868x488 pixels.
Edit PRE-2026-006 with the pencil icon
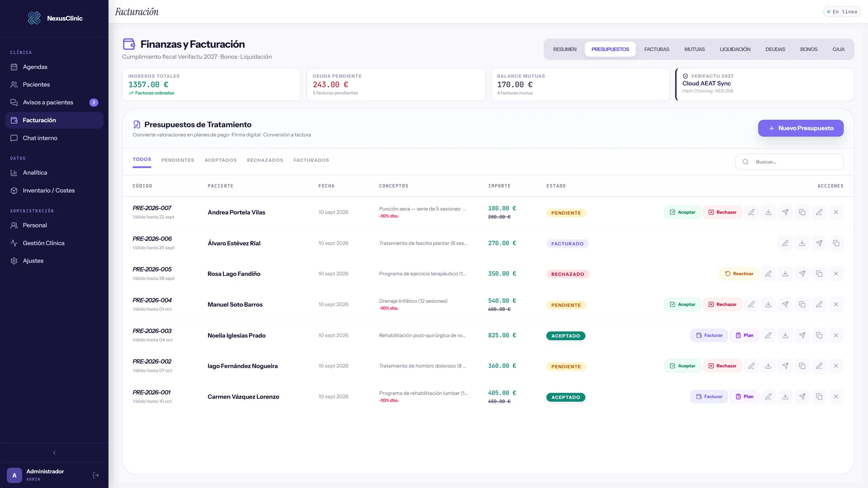(x=785, y=243)
